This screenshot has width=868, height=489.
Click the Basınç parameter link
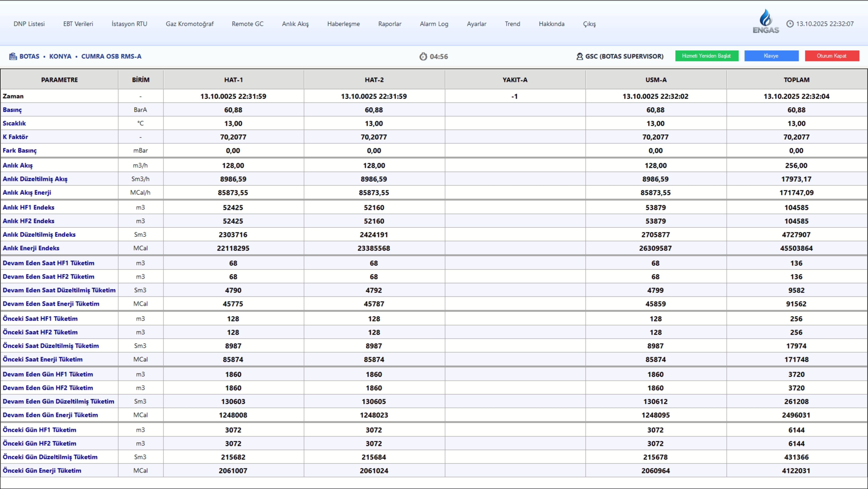click(12, 110)
